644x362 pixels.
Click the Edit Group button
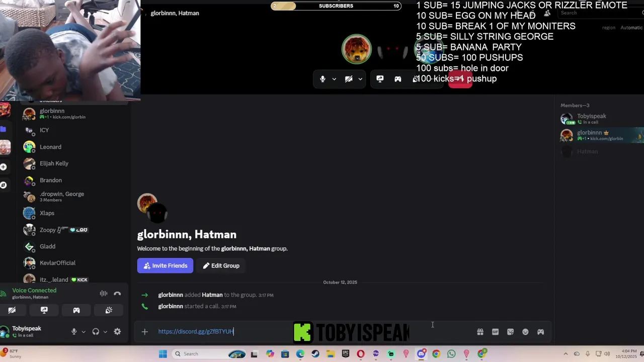221,265
